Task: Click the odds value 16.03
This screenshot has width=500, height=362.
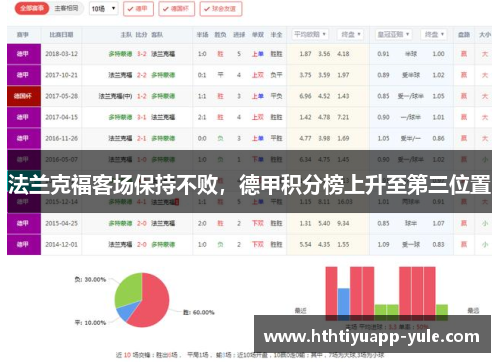Action: (345, 202)
